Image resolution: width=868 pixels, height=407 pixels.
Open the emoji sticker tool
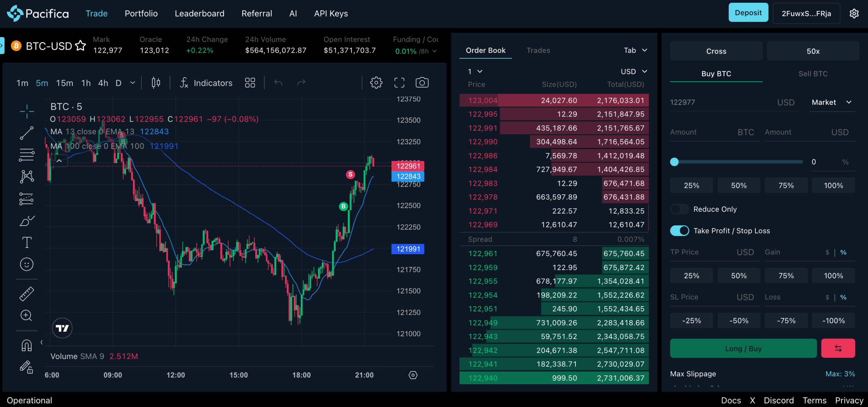(x=26, y=264)
